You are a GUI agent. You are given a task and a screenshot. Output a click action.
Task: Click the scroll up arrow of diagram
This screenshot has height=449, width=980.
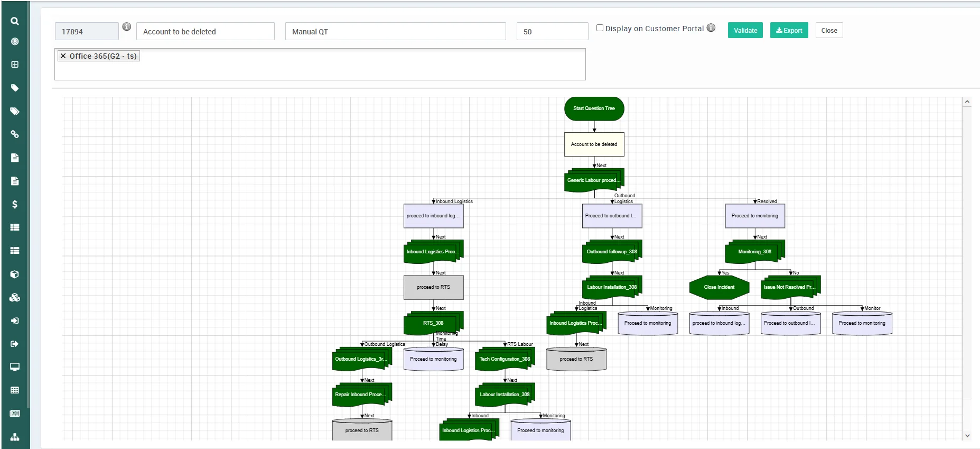(x=967, y=102)
